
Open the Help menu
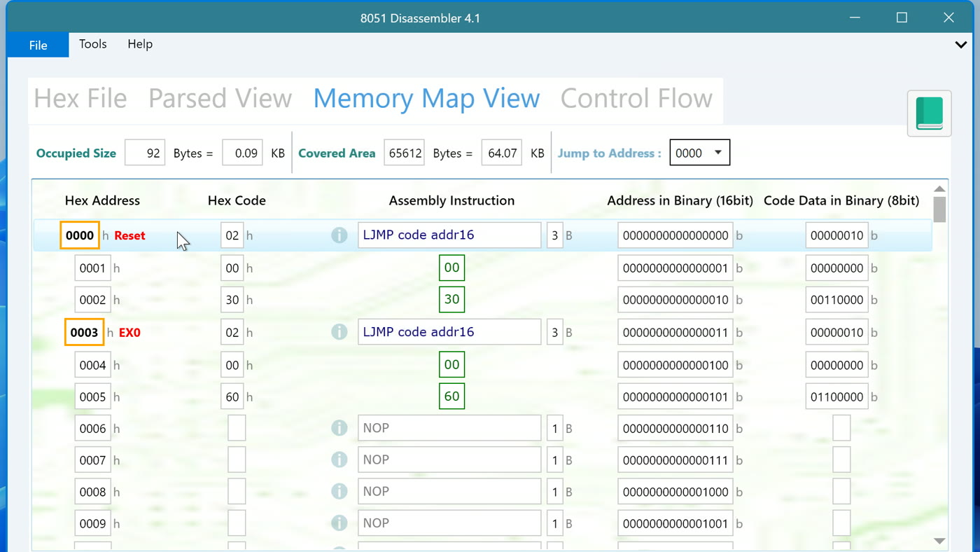pyautogui.click(x=140, y=44)
